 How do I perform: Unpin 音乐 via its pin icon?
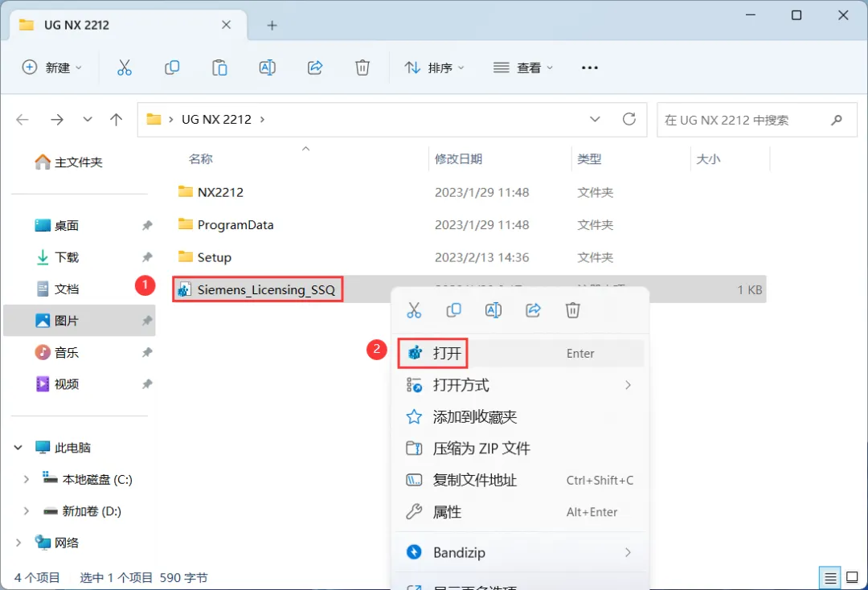click(147, 353)
